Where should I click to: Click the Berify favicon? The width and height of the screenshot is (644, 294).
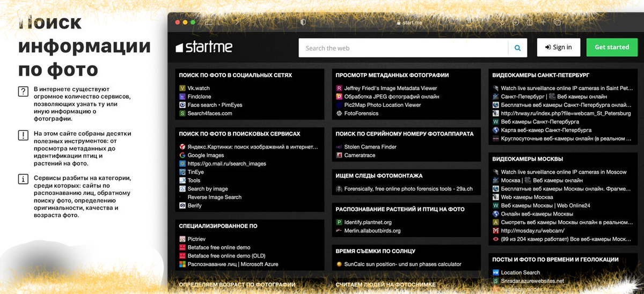[182, 205]
